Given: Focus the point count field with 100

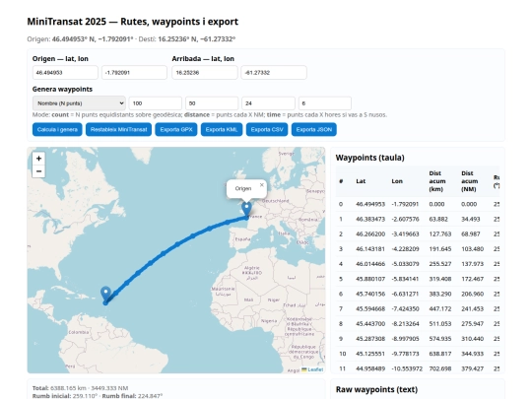Looking at the screenshot, I should point(156,103).
